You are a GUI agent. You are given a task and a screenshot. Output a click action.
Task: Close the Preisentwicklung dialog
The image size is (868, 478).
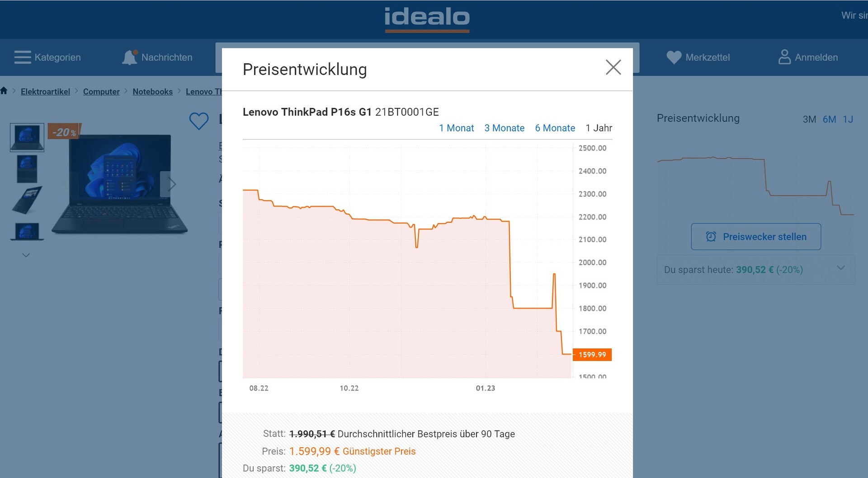click(x=613, y=67)
